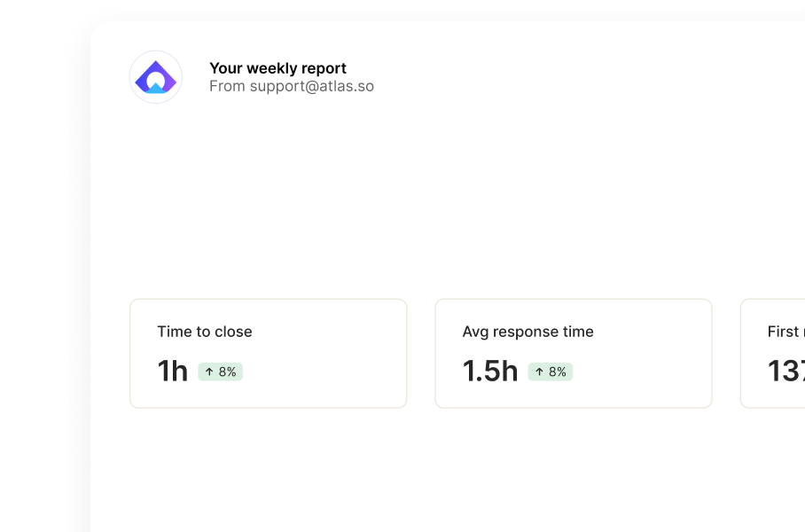Open the partially visible 'First' metric card
The image size is (805, 532).
(x=773, y=353)
